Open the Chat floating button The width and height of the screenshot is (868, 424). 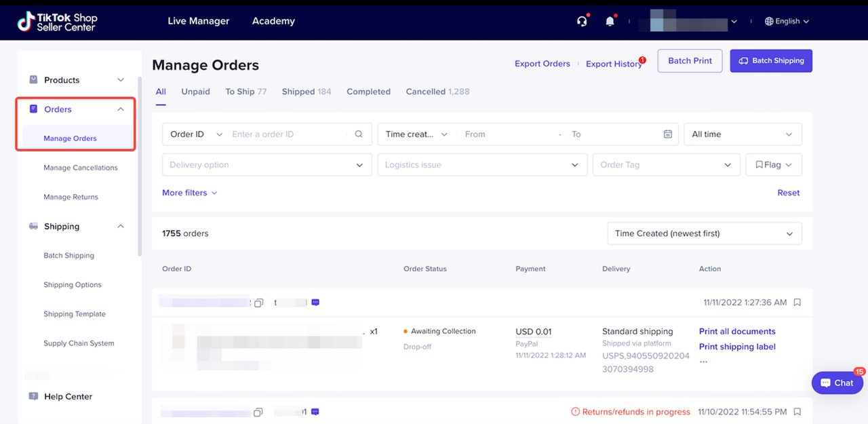(837, 383)
